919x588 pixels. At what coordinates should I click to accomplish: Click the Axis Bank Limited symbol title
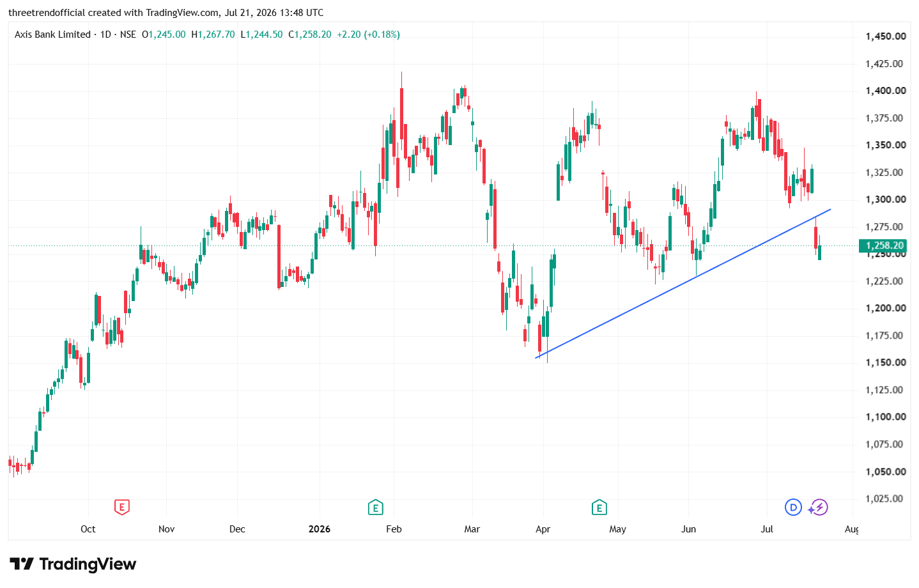52,35
